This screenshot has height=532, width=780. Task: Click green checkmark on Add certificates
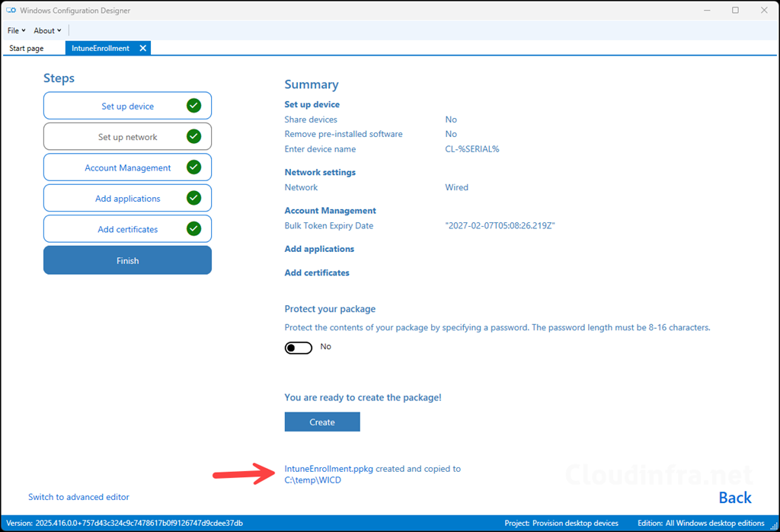194,229
